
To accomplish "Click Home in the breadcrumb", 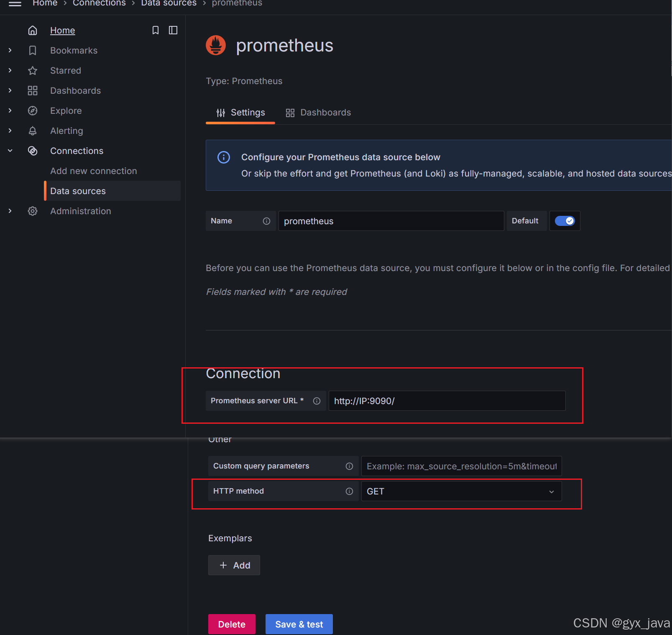I will 45,3.
